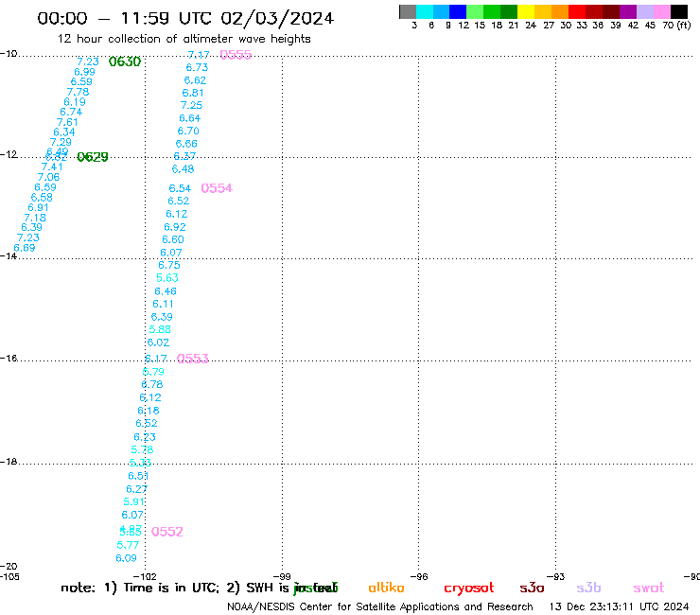Click the orange swatch in the legend bar
Viewport: 700px width, 615px height.
560,11
